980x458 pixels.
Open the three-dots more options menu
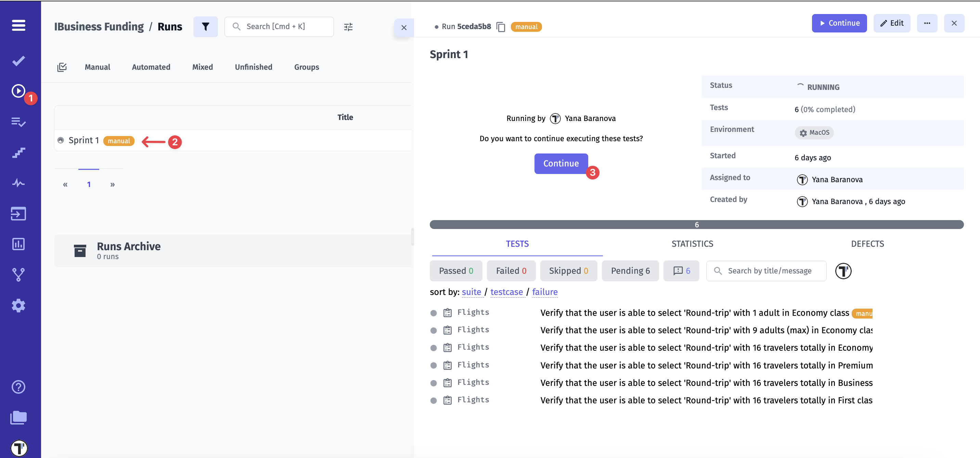[927, 23]
